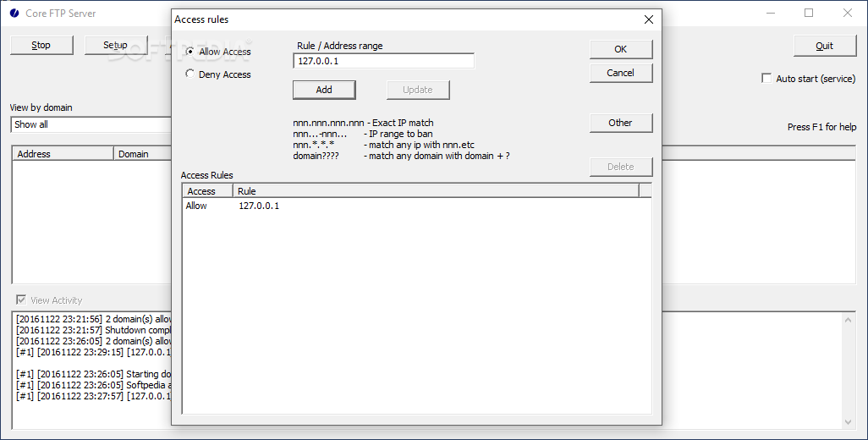868x440 pixels.
Task: Click the 'Softpedia' log entry line
Action: tap(94, 385)
